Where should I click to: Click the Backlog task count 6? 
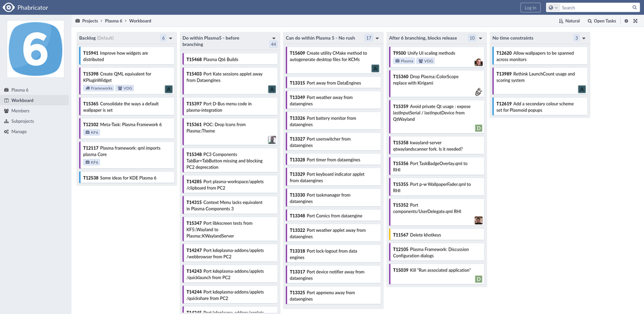click(x=163, y=38)
